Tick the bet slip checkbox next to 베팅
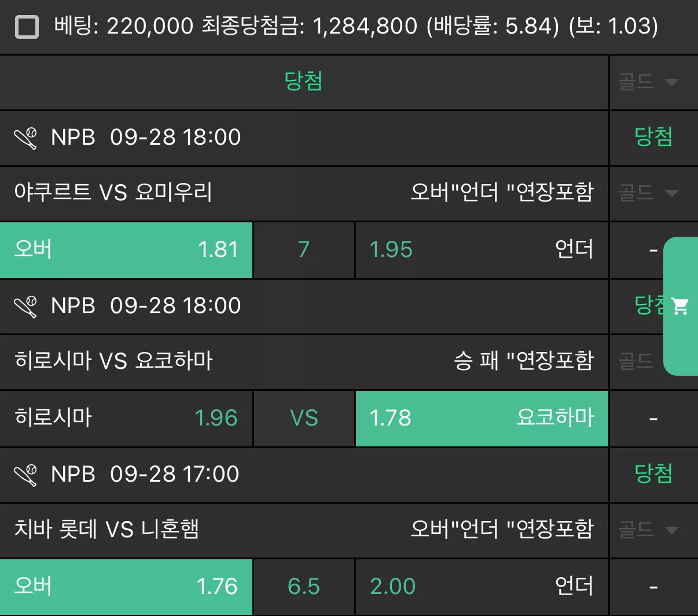Viewport: 698px width, 616px height. (27, 27)
